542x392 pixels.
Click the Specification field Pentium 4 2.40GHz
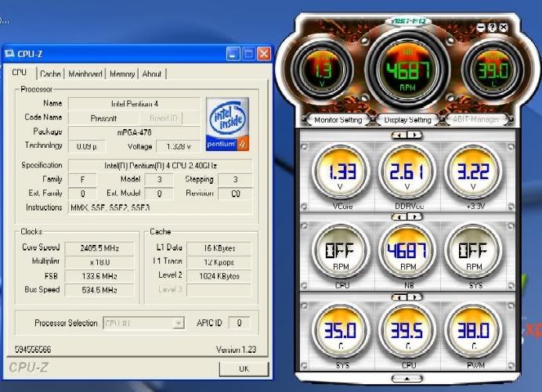161,165
